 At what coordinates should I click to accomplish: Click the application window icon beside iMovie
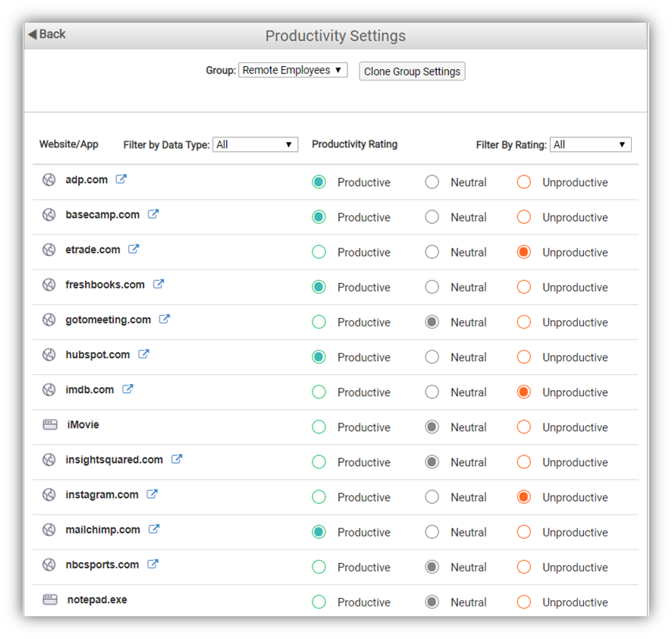(x=50, y=424)
